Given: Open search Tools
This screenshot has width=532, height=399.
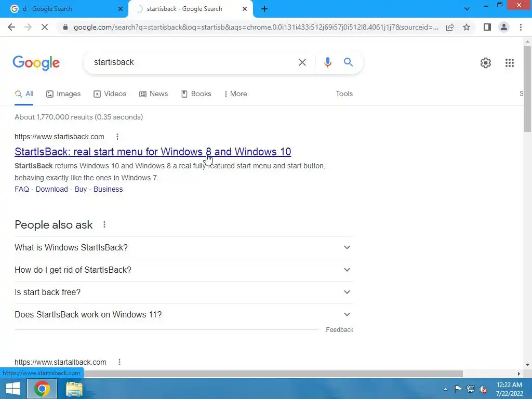Looking at the screenshot, I should tap(344, 94).
